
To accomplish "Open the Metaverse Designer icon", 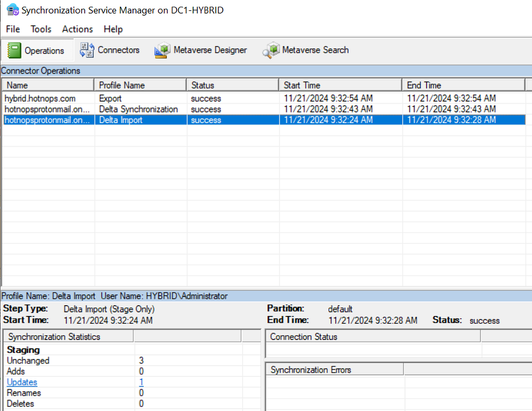I will 162,50.
